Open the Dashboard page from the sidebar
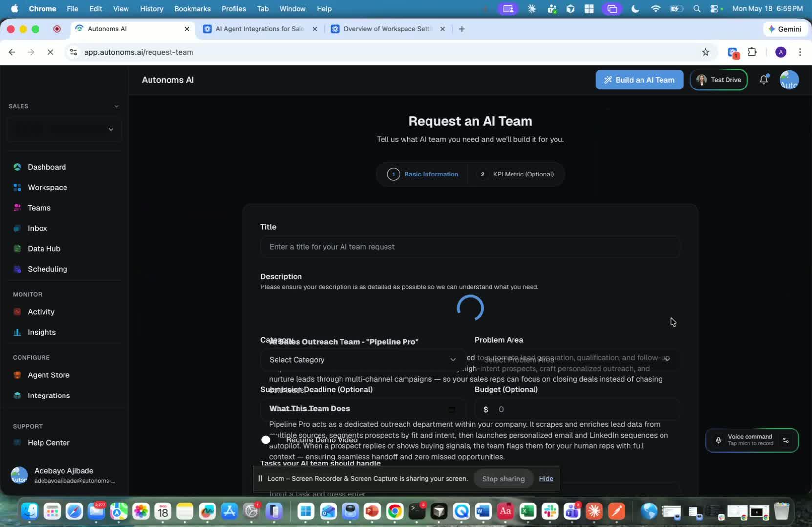This screenshot has height=527, width=812. [46, 167]
